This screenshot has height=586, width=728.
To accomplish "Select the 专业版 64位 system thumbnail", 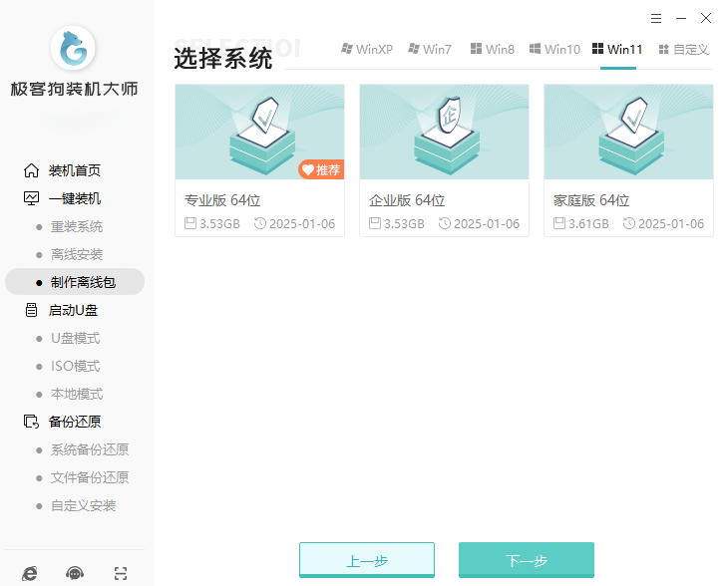I will (x=259, y=132).
